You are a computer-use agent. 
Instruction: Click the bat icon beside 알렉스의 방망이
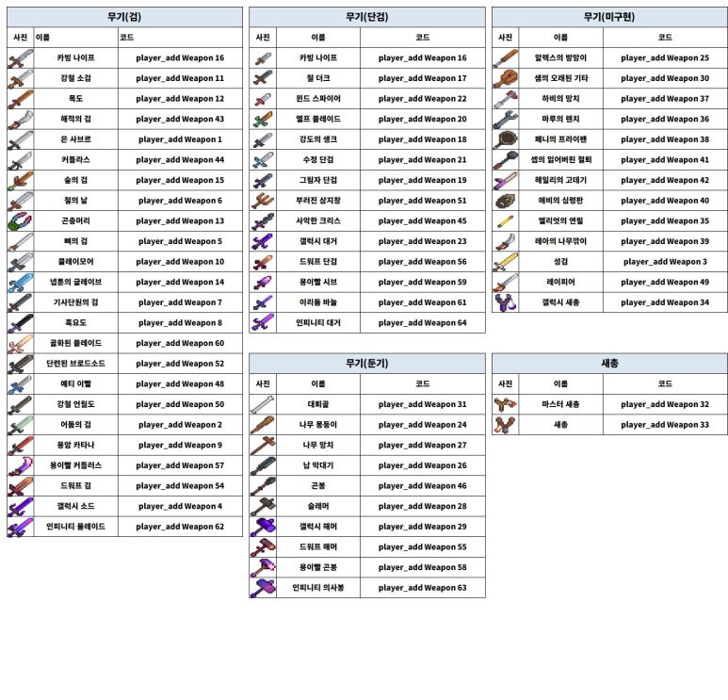coord(506,58)
